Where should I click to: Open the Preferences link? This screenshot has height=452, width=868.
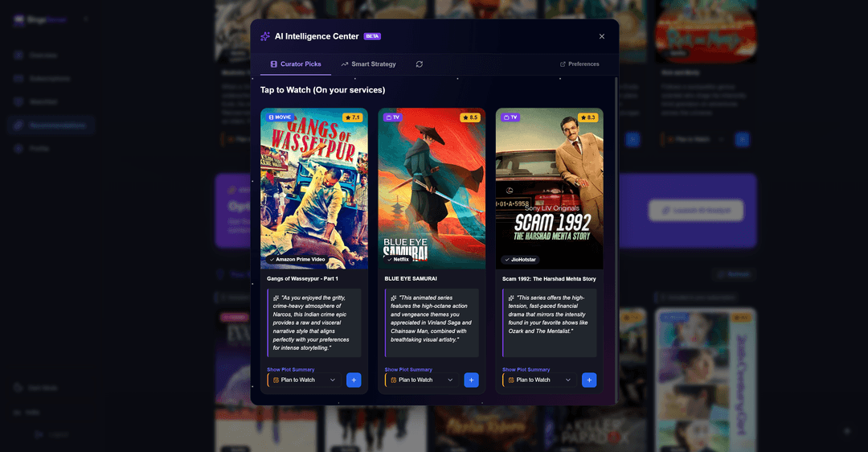(579, 64)
